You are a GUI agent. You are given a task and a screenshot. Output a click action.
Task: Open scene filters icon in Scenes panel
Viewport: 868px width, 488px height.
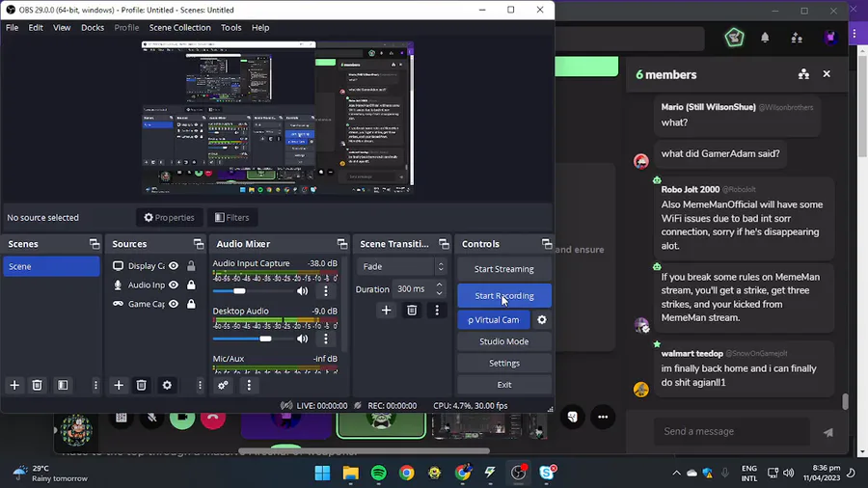pyautogui.click(x=63, y=385)
